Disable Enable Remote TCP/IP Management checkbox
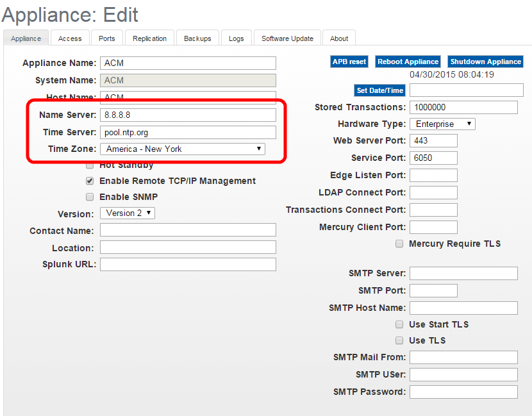 (90, 181)
